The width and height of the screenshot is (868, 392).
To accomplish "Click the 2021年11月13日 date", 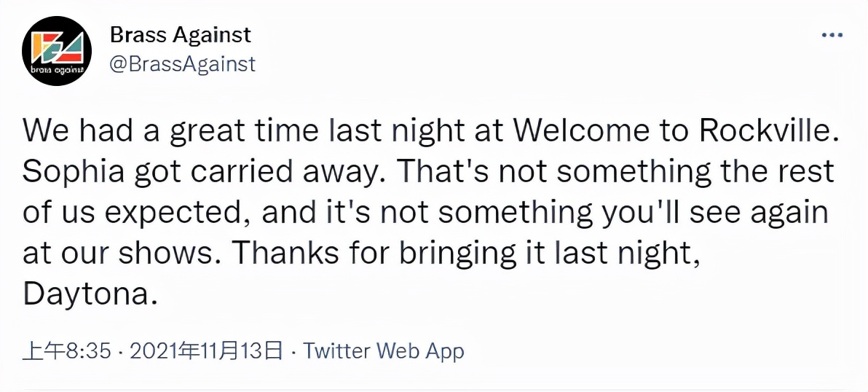I will point(205,351).
